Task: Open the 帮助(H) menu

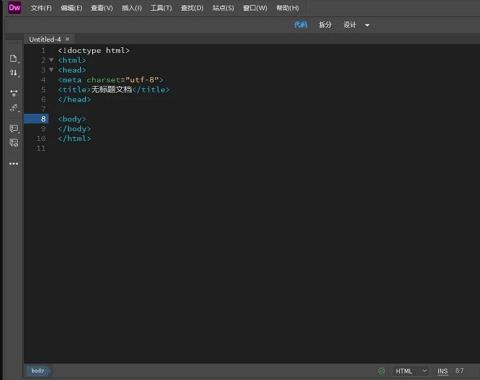Action: tap(288, 8)
